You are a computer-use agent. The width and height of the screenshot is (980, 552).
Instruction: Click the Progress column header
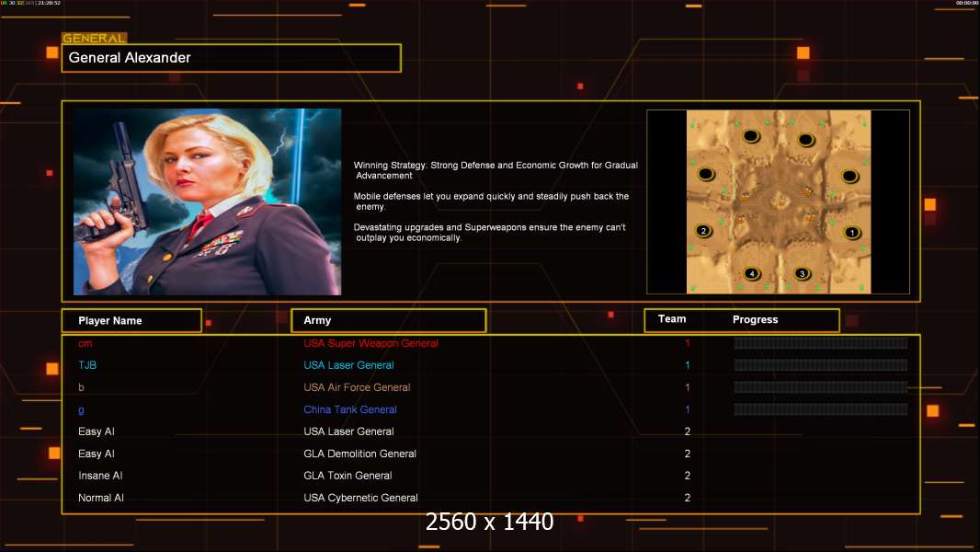pos(755,319)
